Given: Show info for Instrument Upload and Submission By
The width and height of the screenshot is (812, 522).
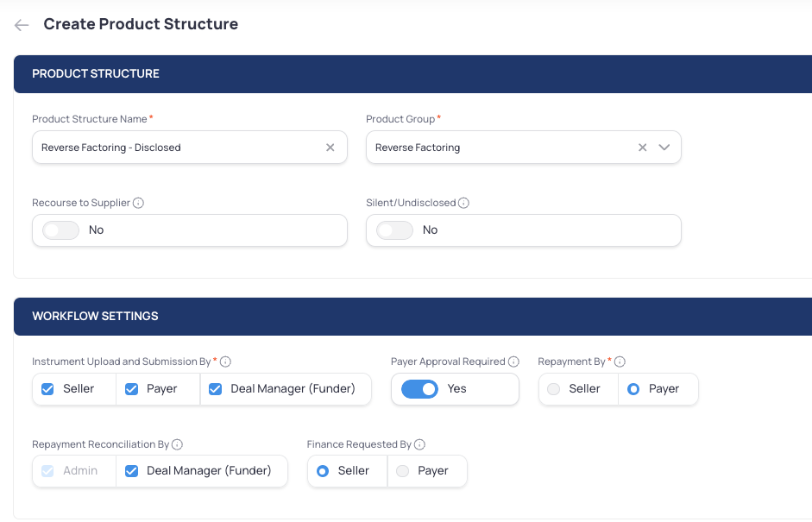Looking at the screenshot, I should tap(226, 362).
